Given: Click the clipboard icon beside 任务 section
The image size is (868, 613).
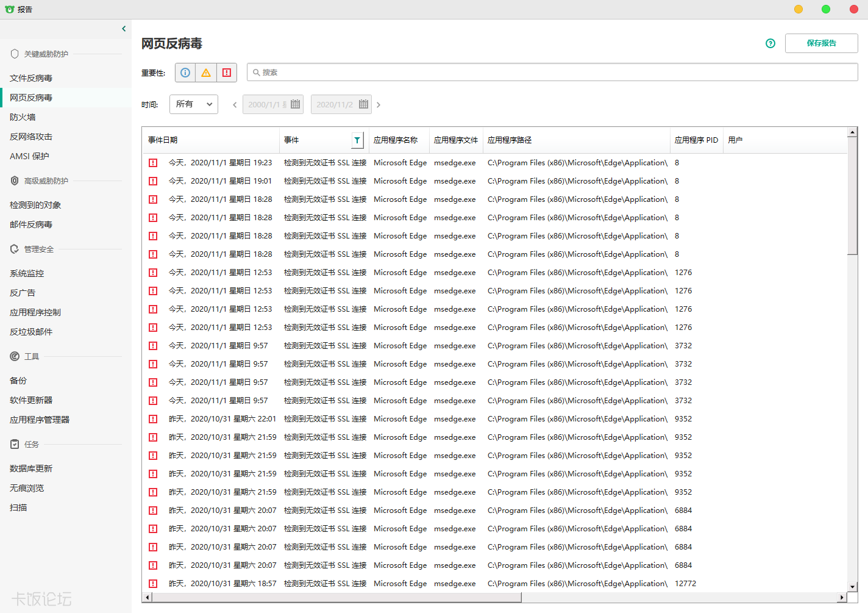Looking at the screenshot, I should click(x=15, y=444).
